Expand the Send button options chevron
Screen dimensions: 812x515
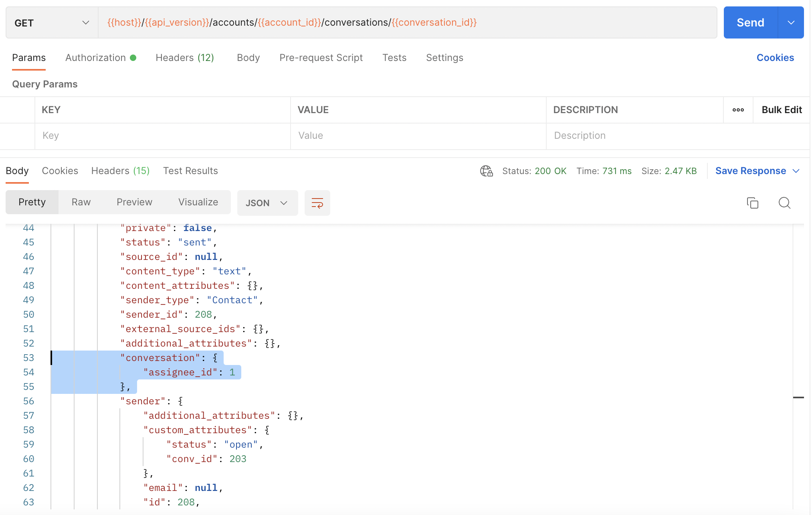click(790, 22)
